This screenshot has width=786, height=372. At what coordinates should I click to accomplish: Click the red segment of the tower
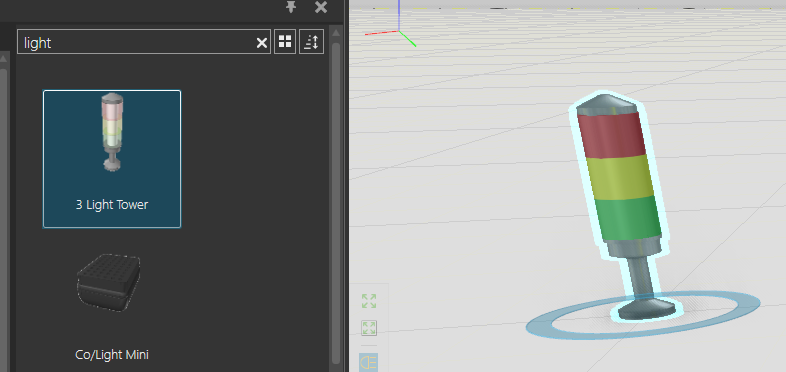(612, 134)
